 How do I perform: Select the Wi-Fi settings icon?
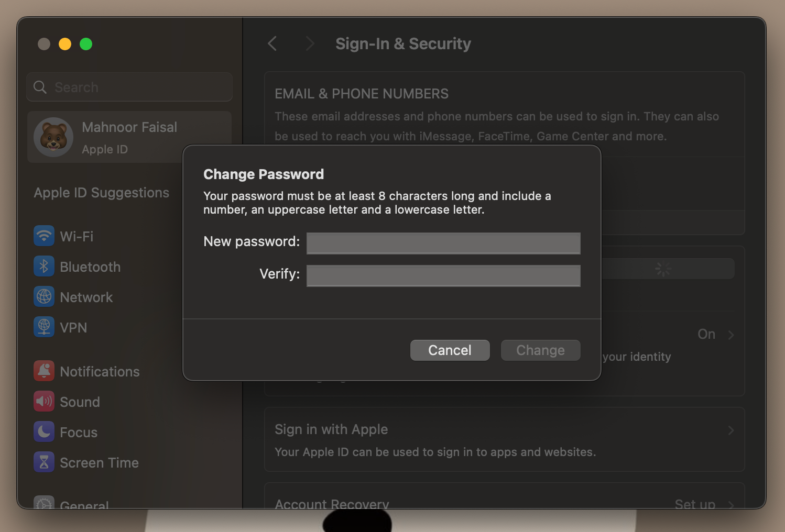point(44,236)
